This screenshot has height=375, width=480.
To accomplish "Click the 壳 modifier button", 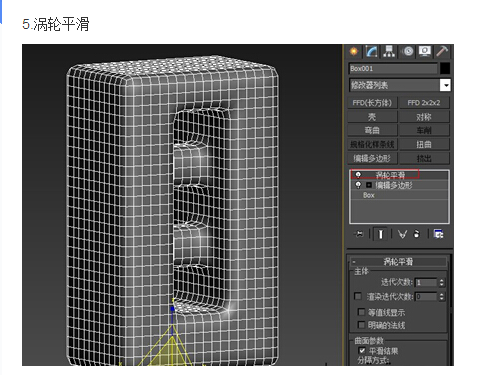I will tap(372, 117).
